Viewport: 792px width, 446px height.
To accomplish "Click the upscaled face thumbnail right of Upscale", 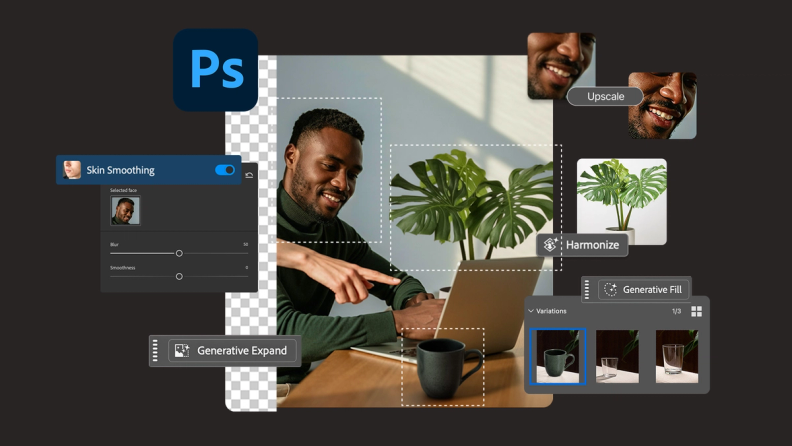I will pyautogui.click(x=662, y=106).
